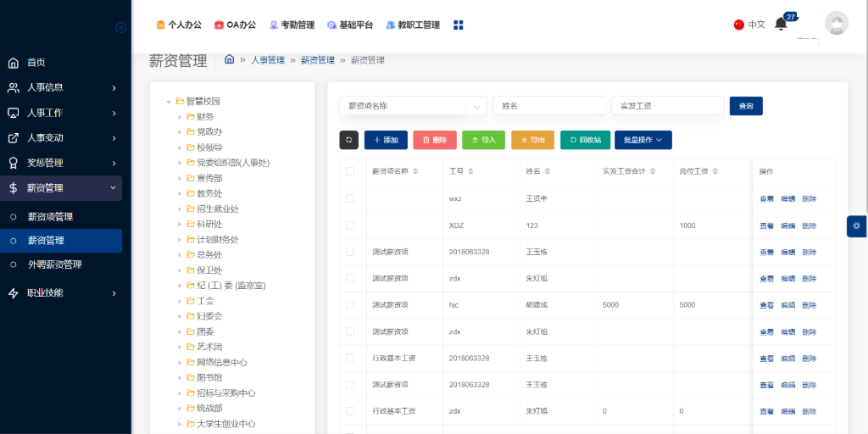The height and width of the screenshot is (434, 868).
Task: Check the row for 王贤中
Action: point(350,198)
